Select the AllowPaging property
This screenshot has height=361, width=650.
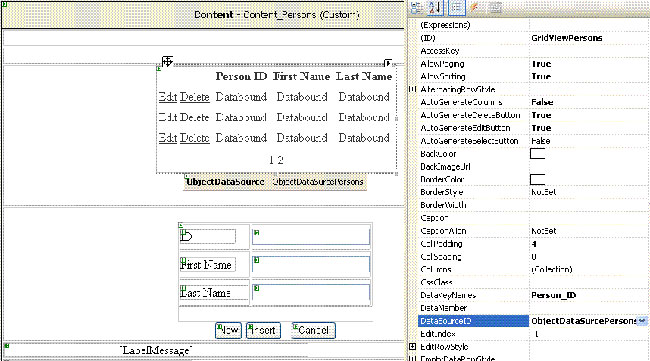[442, 63]
